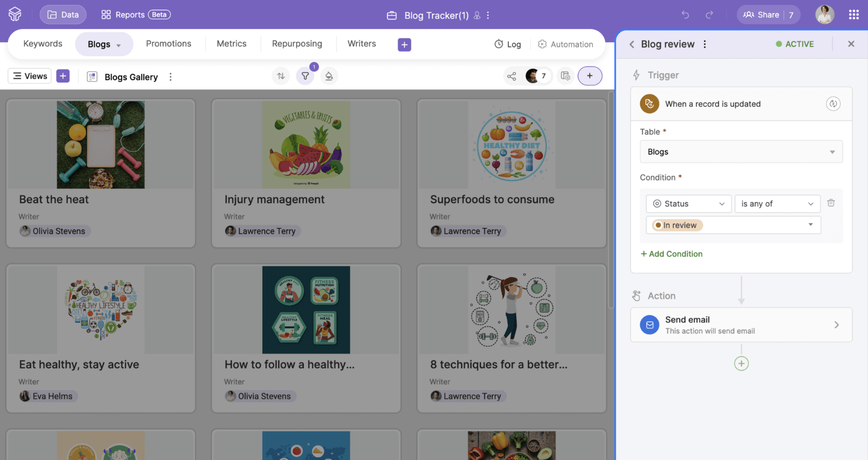The image size is (868, 460).
Task: Open the Send email action
Action: click(x=741, y=325)
